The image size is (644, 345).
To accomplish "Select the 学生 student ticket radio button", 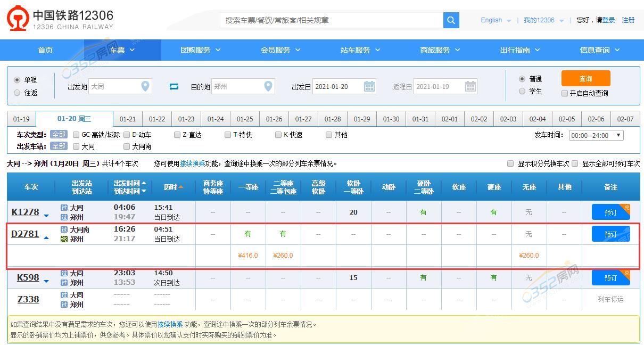I will pos(522,91).
